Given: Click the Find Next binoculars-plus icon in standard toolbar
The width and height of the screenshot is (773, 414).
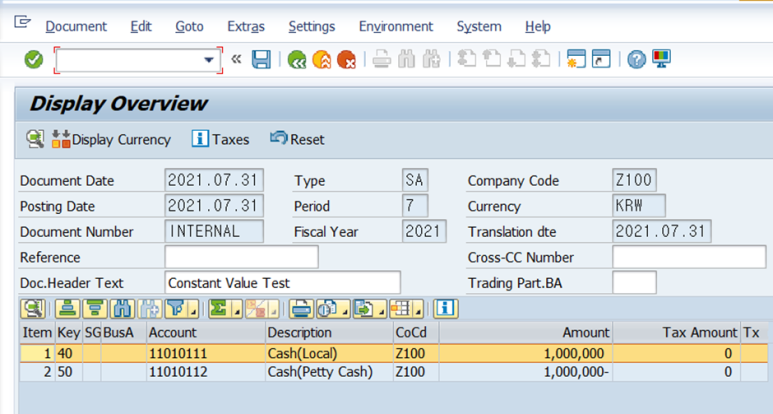Looking at the screenshot, I should click(431, 60).
